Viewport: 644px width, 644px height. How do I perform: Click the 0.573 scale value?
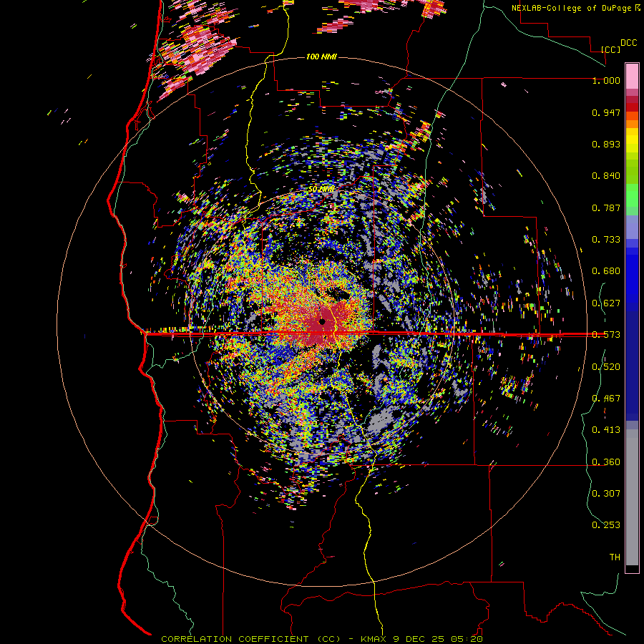606,335
